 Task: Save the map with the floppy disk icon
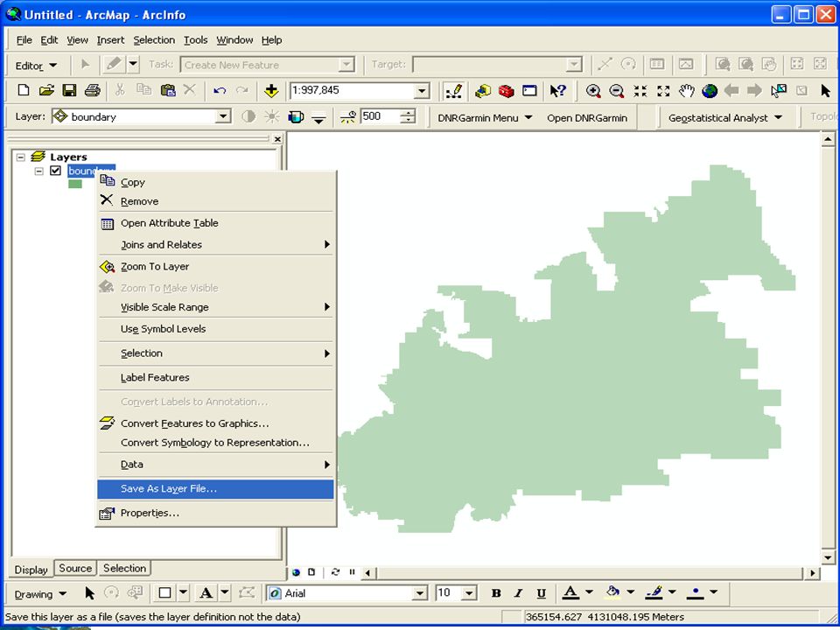point(70,90)
